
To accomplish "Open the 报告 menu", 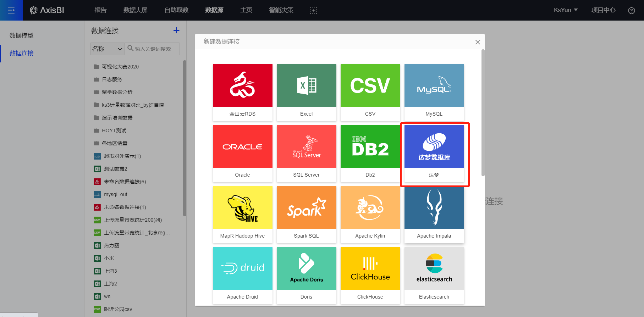I will tap(101, 10).
